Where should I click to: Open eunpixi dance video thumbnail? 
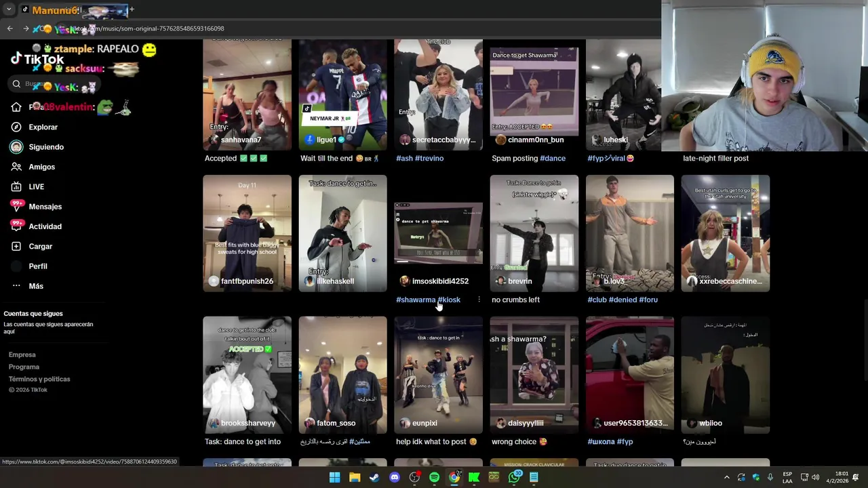click(438, 375)
